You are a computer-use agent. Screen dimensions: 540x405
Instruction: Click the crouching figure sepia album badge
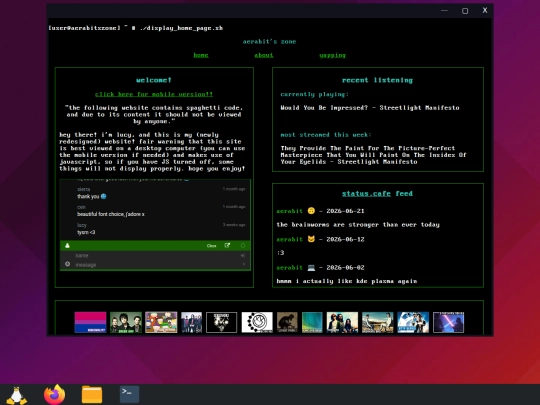point(287,322)
